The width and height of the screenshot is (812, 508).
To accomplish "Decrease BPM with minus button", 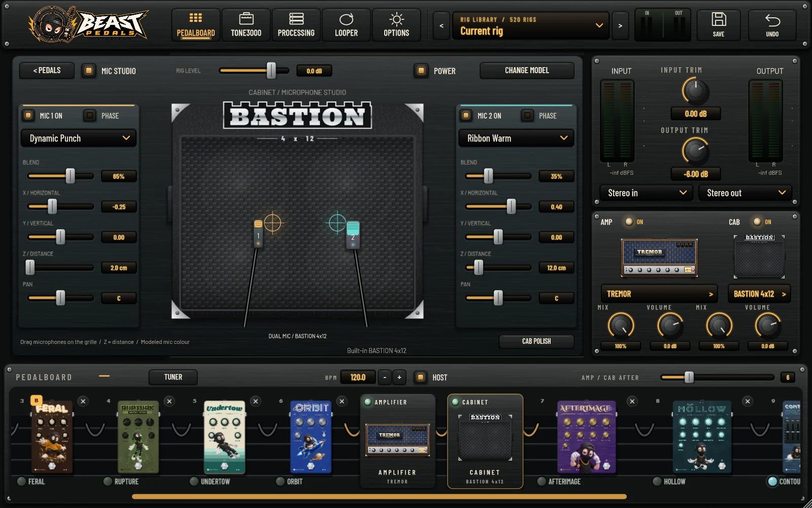I will (385, 377).
